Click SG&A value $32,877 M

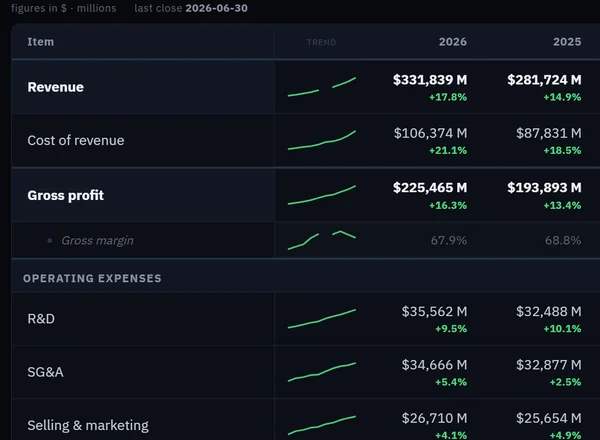click(x=549, y=365)
